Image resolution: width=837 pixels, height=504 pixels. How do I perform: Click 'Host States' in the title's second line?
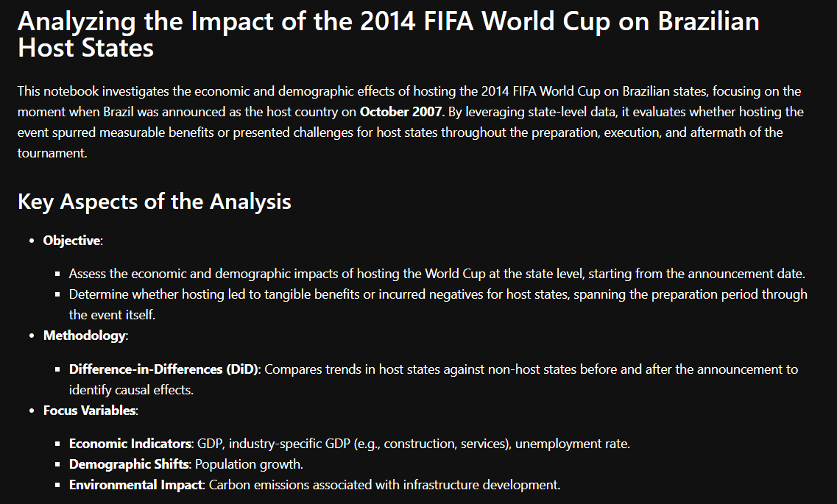(85, 48)
